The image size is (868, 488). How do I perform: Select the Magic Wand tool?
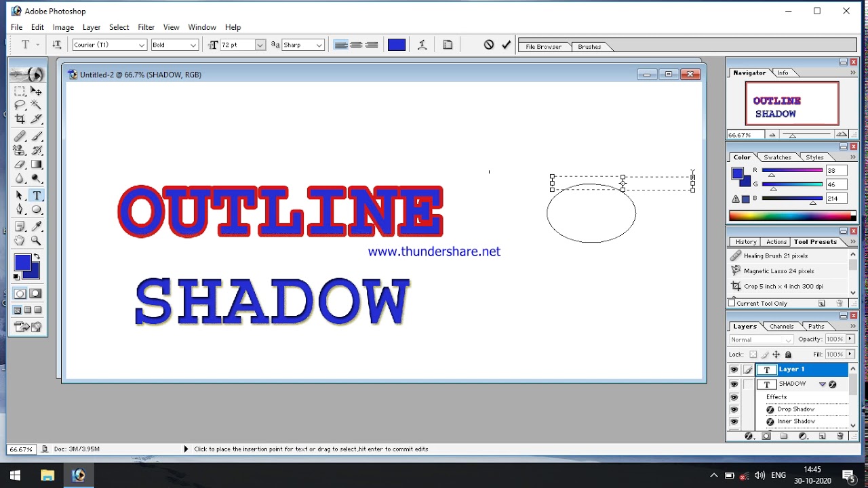[x=36, y=105]
